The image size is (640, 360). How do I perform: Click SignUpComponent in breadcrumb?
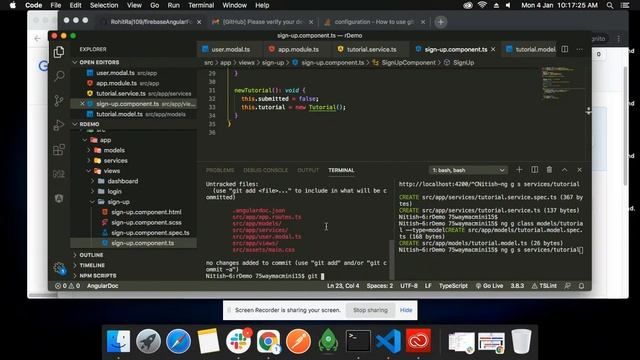point(409,62)
